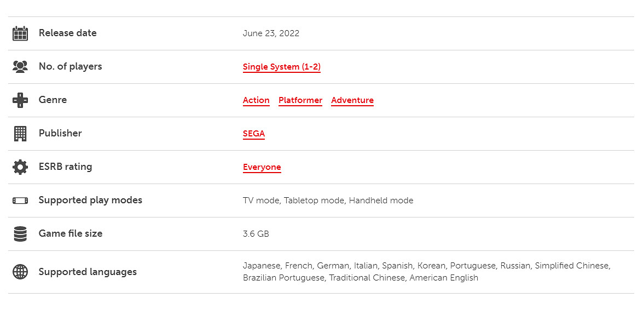This screenshot has width=644, height=309.
Task: Click the players icon next to No. of players
Action: point(20,67)
